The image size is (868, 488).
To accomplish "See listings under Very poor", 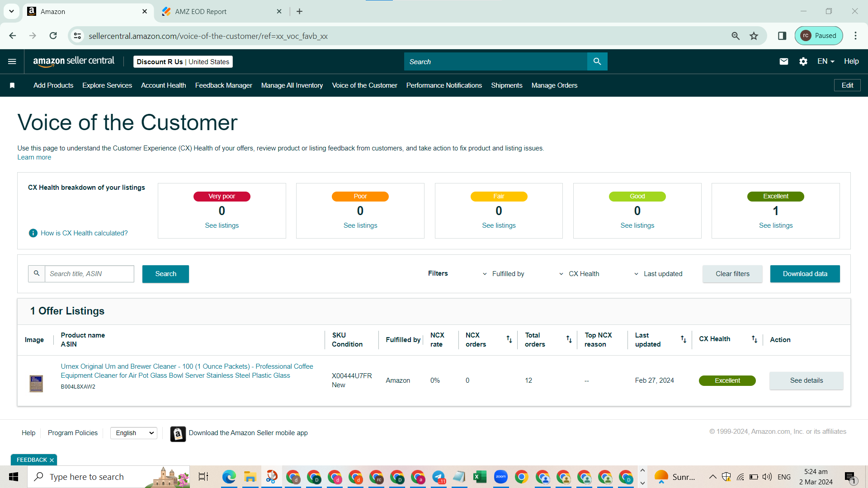I will tap(222, 225).
